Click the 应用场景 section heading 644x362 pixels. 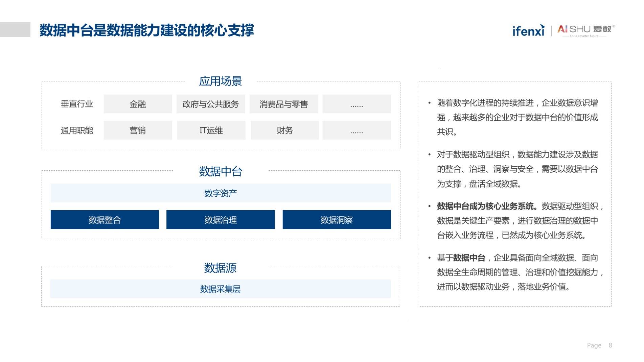tap(221, 81)
